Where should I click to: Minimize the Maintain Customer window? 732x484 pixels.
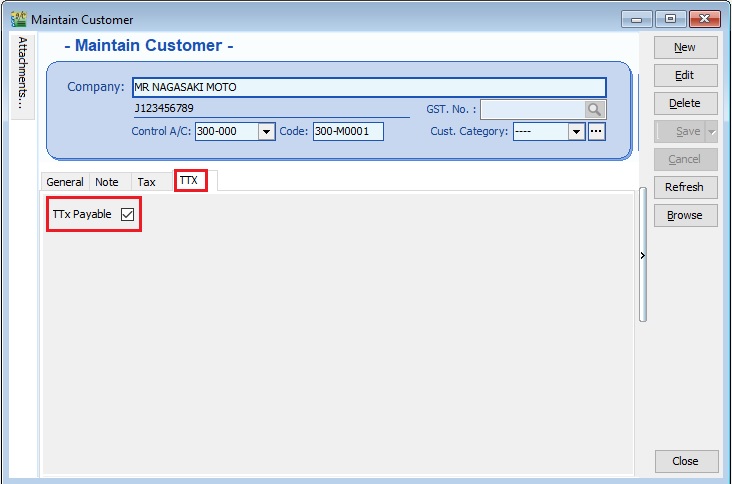click(636, 19)
